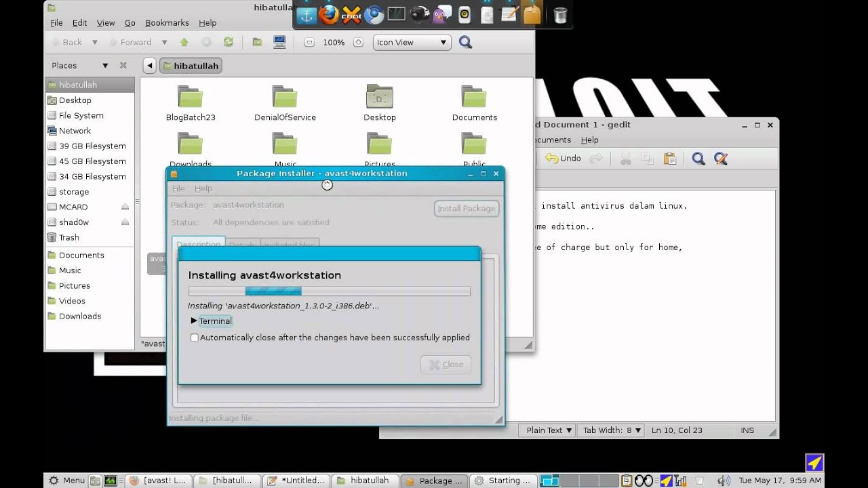The width and height of the screenshot is (868, 488).
Task: Launch Pidgin messenger from the dock
Action: pos(441,14)
